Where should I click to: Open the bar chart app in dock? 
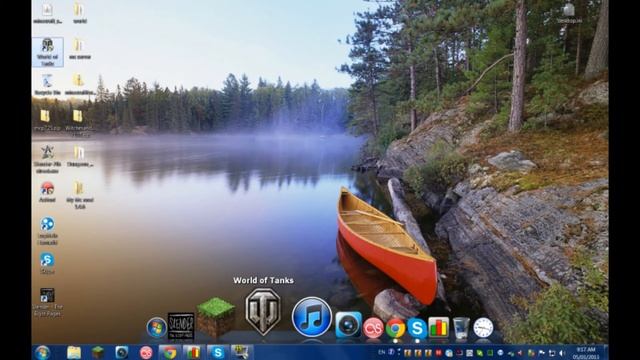[x=439, y=327]
